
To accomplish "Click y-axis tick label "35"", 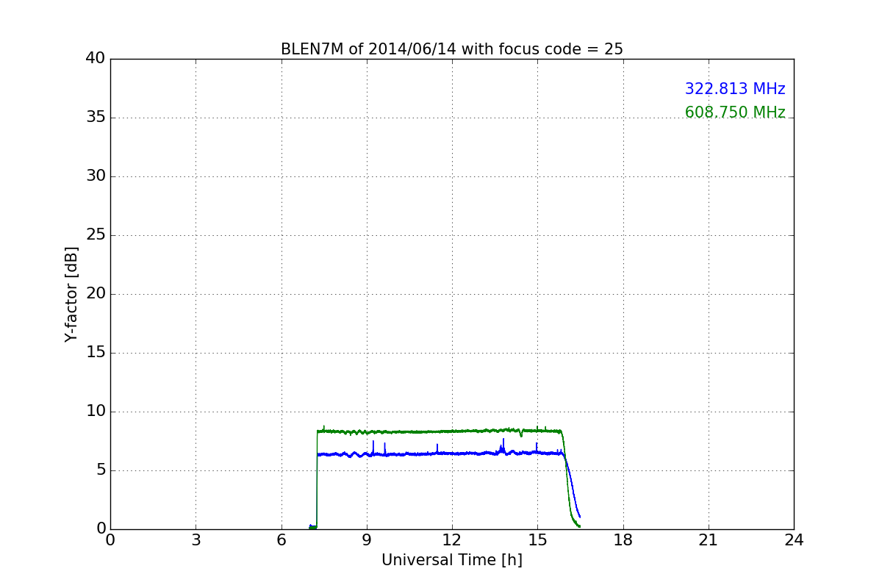I will 96,117.
